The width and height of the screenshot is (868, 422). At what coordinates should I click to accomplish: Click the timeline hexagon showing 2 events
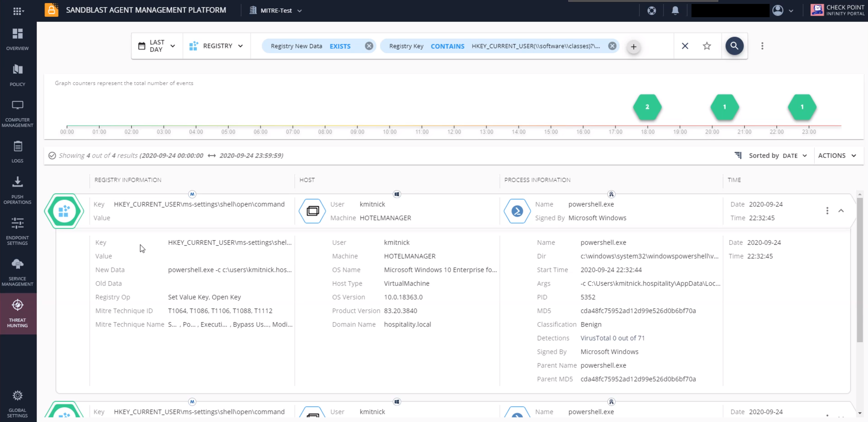click(647, 107)
